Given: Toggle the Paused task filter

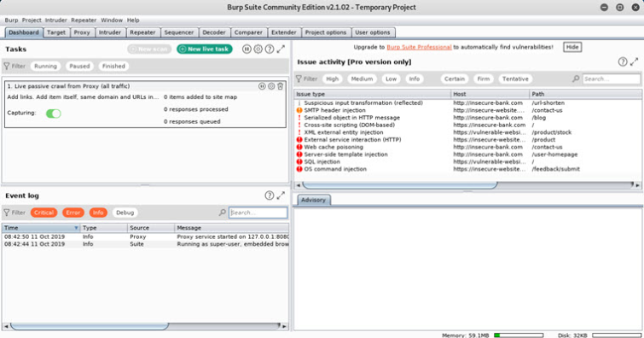Looking at the screenshot, I should point(79,66).
